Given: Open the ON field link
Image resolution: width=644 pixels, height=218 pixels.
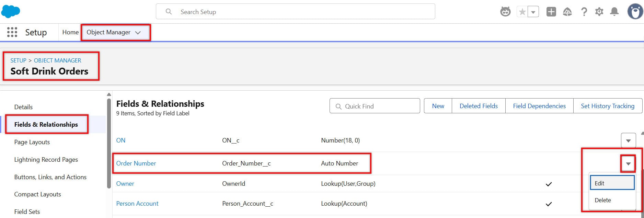Looking at the screenshot, I should (x=121, y=140).
